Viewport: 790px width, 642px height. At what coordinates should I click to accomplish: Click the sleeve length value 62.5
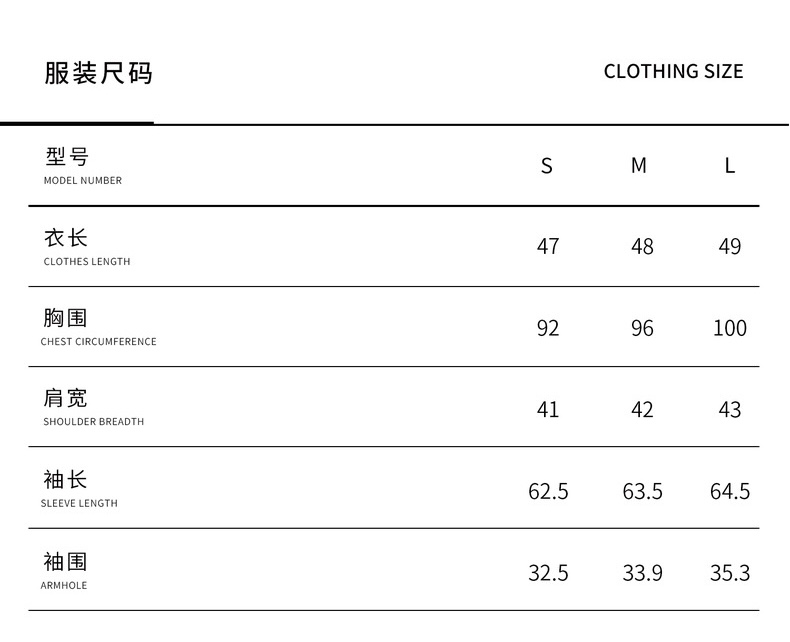click(x=548, y=491)
